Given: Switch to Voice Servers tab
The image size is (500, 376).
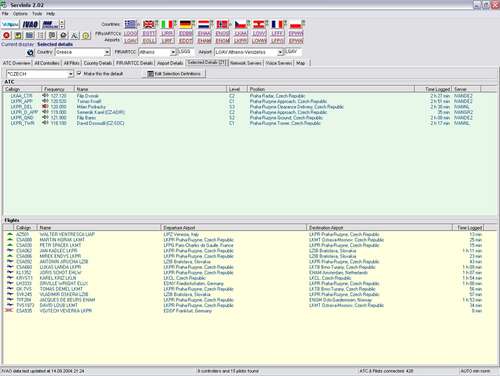Looking at the screenshot, I should tap(279, 63).
